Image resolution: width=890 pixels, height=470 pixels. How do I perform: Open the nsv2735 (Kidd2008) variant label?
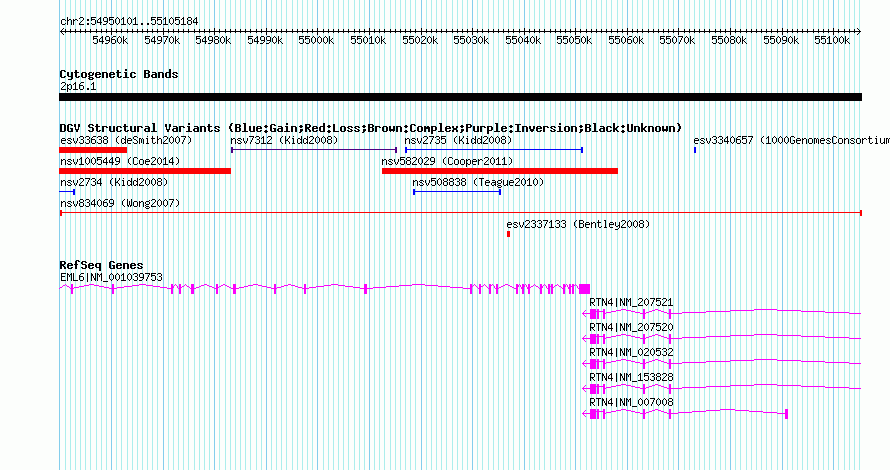click(x=458, y=140)
